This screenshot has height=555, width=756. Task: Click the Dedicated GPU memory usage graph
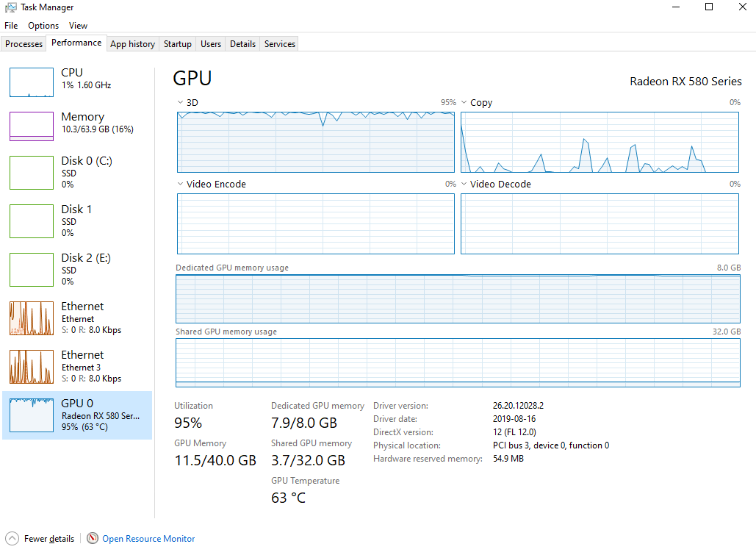point(458,298)
